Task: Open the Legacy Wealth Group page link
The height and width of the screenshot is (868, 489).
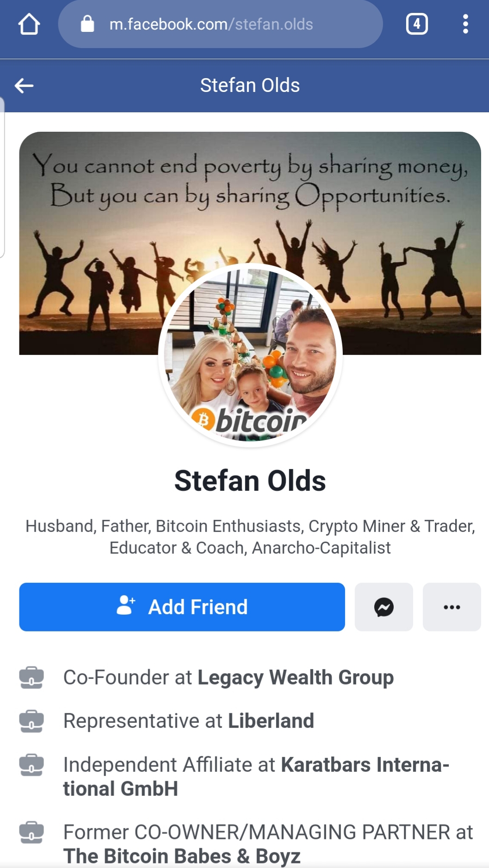Action: pyautogui.click(x=296, y=678)
